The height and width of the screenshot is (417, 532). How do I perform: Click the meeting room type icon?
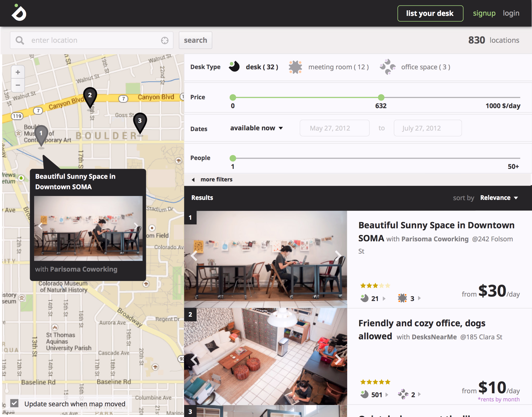pos(295,67)
